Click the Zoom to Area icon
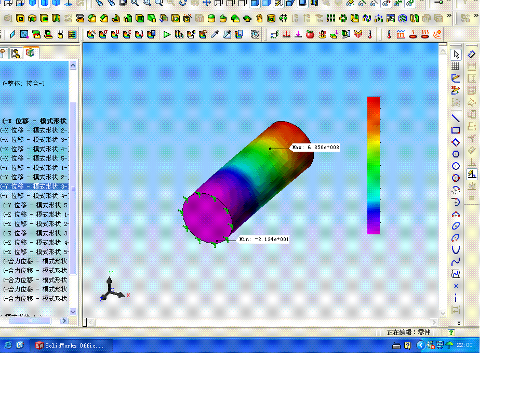This screenshot has height=399, width=532. coord(147,4)
